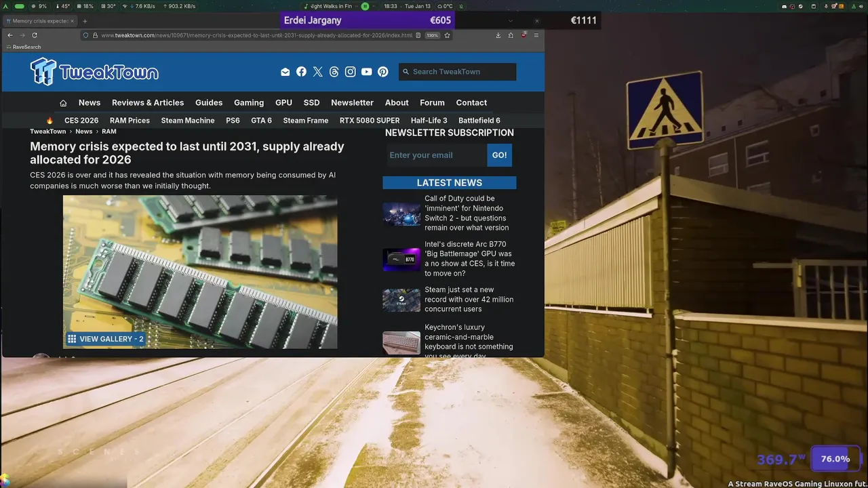
Task: Open the weather 0°C indicator
Action: pos(445,6)
